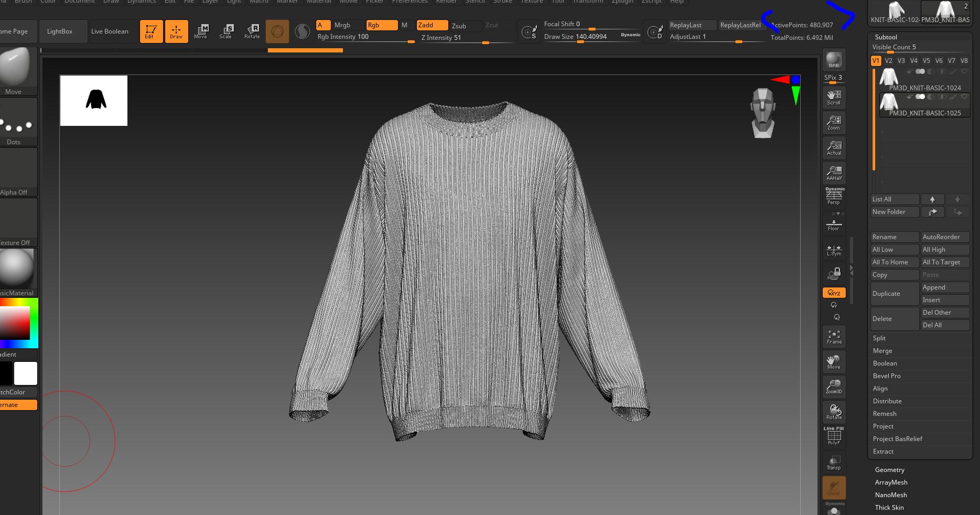Select the Zoom document tool
Image resolution: width=980 pixels, height=515 pixels.
pyautogui.click(x=834, y=123)
